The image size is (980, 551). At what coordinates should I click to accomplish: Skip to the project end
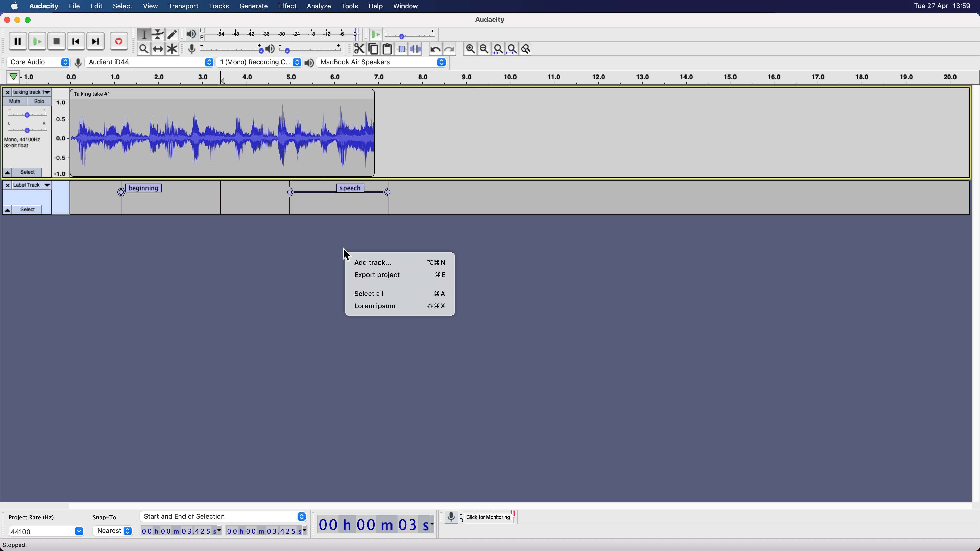click(95, 41)
